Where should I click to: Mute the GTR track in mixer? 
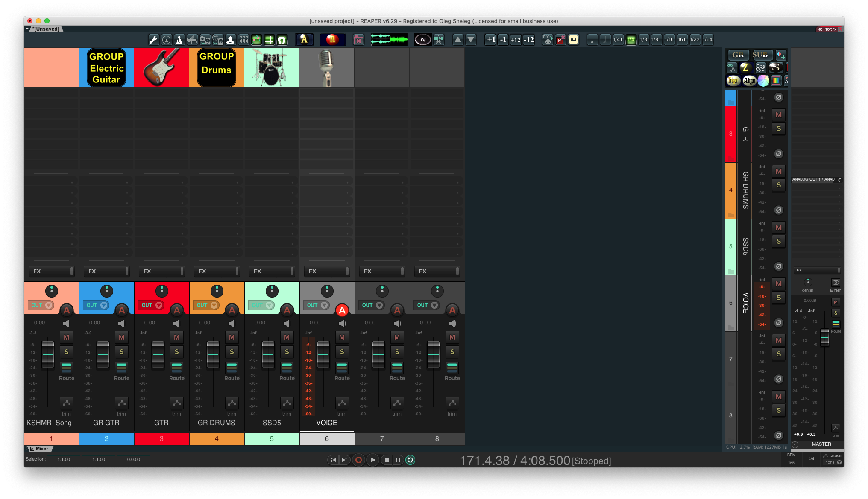(176, 337)
